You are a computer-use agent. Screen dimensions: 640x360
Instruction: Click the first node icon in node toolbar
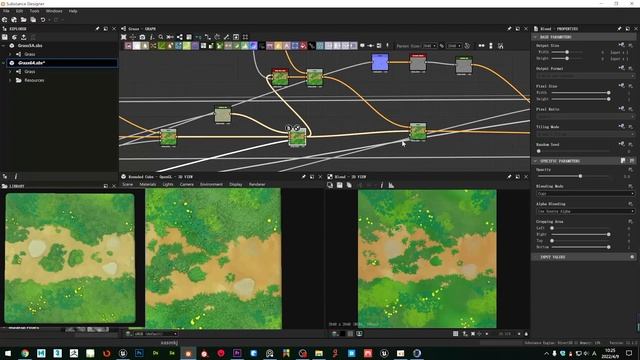coord(128,46)
